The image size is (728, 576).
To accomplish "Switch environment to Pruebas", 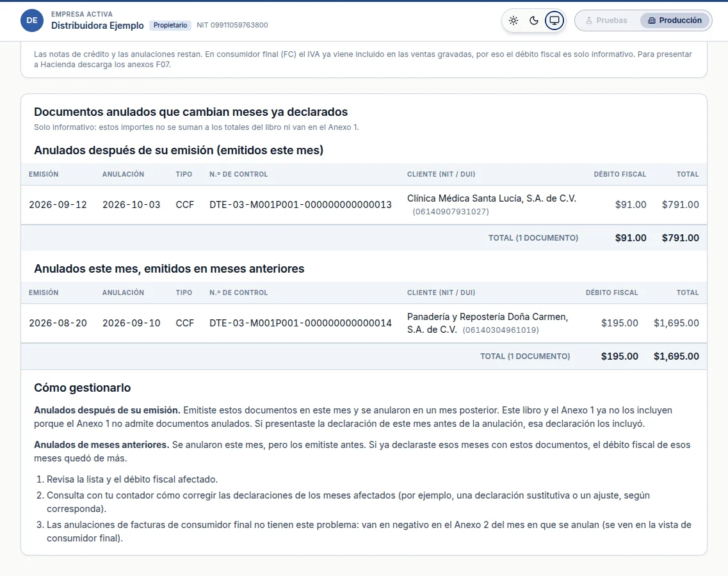I will 606,20.
